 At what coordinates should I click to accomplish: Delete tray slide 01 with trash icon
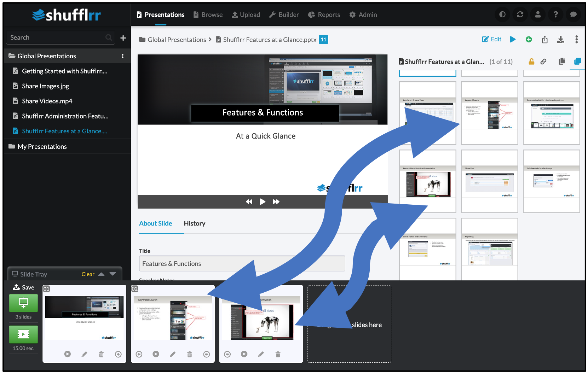point(101,354)
